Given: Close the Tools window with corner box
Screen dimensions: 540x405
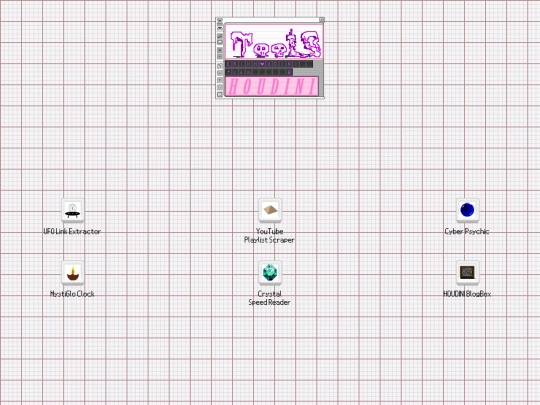Looking at the screenshot, I should [x=322, y=20].
